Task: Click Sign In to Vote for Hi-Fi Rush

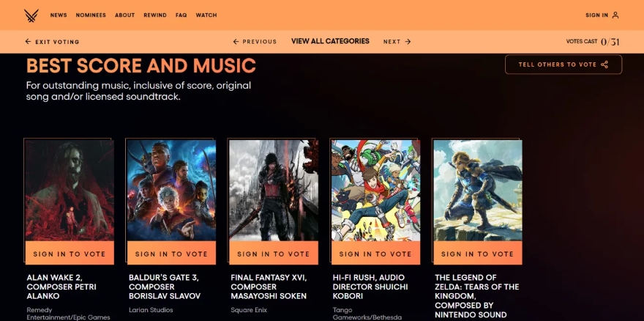Action: tap(375, 254)
